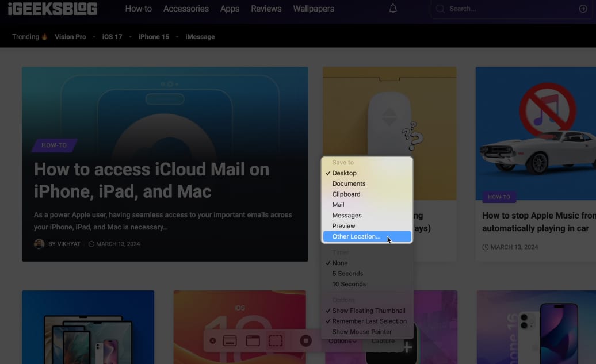Open 'How to access iCloud Mail' article headline
This screenshot has height=364, width=596.
[x=152, y=180]
